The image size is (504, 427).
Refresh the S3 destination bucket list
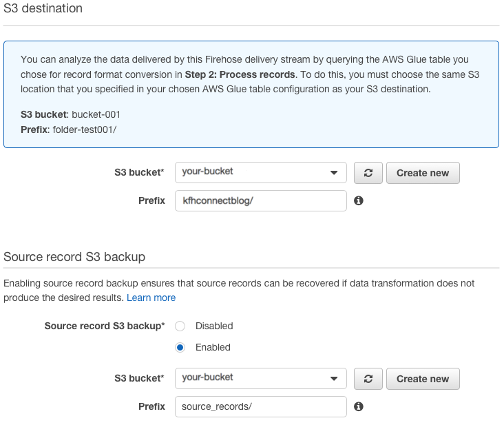coord(368,173)
